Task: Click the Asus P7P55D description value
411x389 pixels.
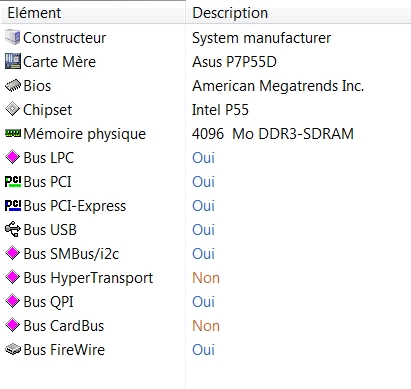Action: [x=234, y=62]
